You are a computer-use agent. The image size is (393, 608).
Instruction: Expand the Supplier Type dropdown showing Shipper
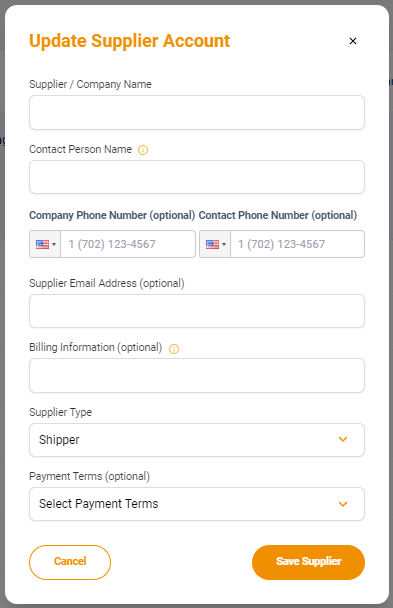click(x=197, y=440)
